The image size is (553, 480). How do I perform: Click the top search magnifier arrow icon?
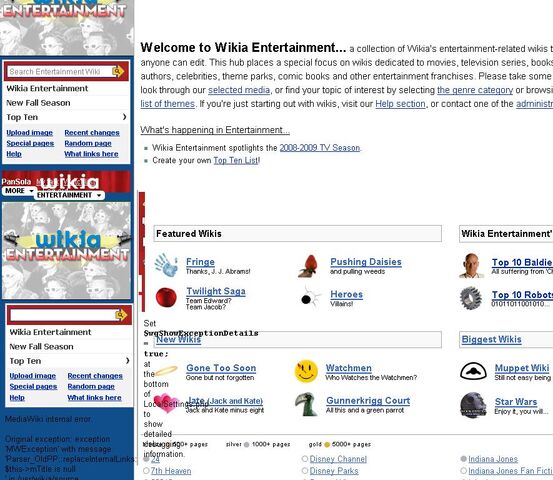118,72
